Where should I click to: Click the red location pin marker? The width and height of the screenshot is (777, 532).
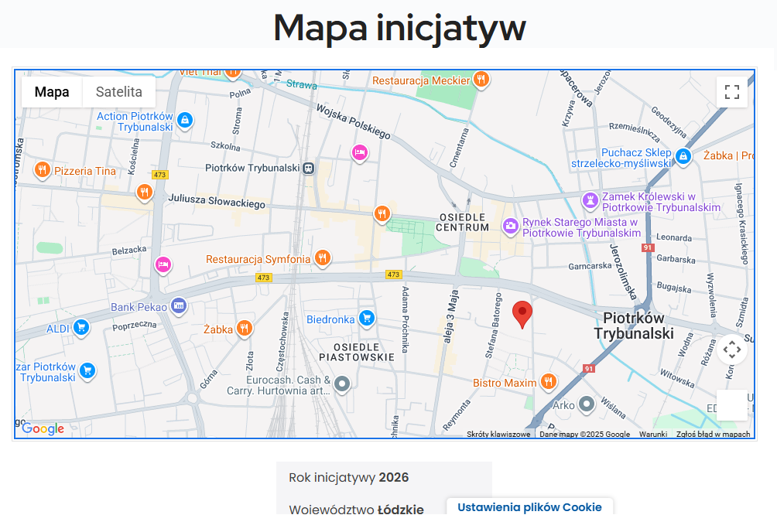coord(522,314)
